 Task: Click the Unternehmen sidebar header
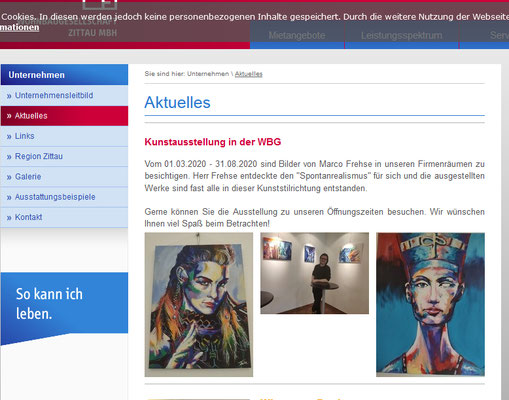pyautogui.click(x=64, y=75)
